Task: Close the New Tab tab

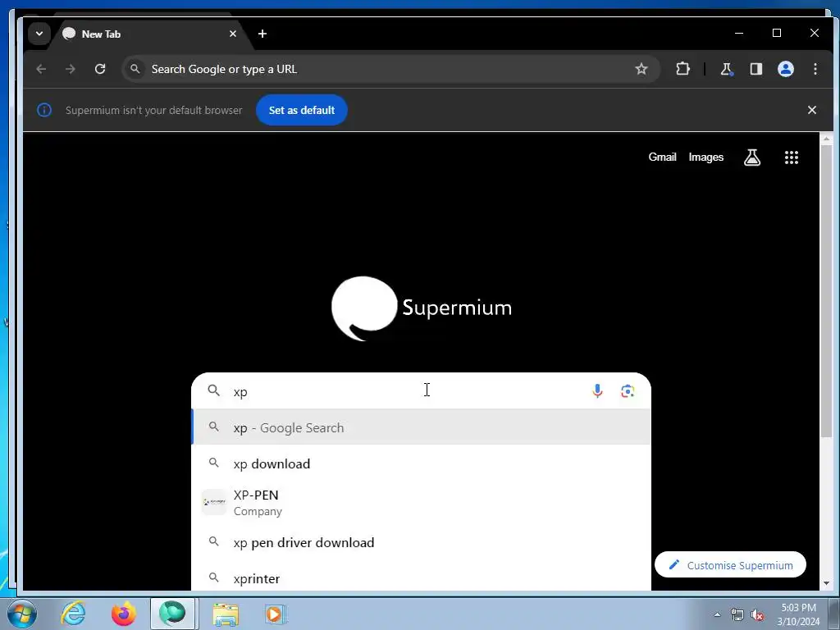Action: pyautogui.click(x=233, y=34)
